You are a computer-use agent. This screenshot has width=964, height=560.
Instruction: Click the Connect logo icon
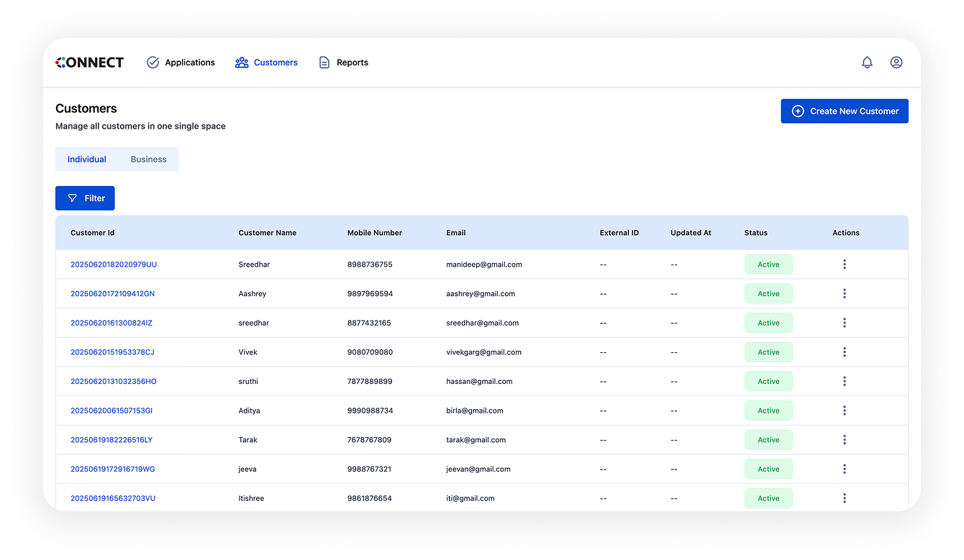pos(59,62)
